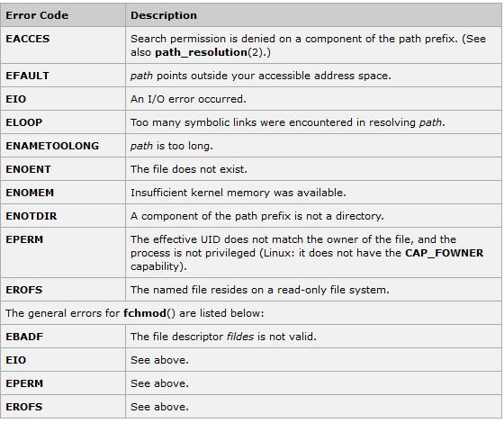Select the first EPERM error code
The width and height of the screenshot is (504, 423).
tap(24, 239)
